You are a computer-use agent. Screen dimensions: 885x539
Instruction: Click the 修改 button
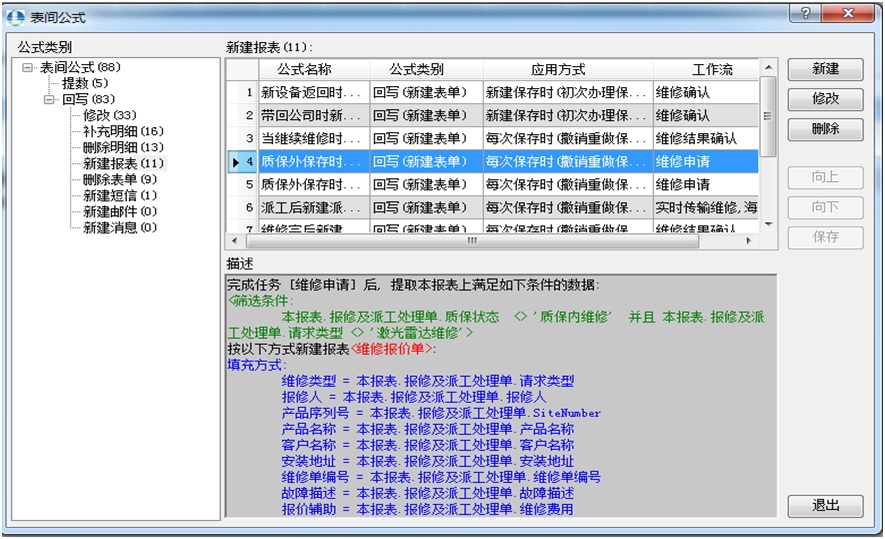tap(825, 99)
